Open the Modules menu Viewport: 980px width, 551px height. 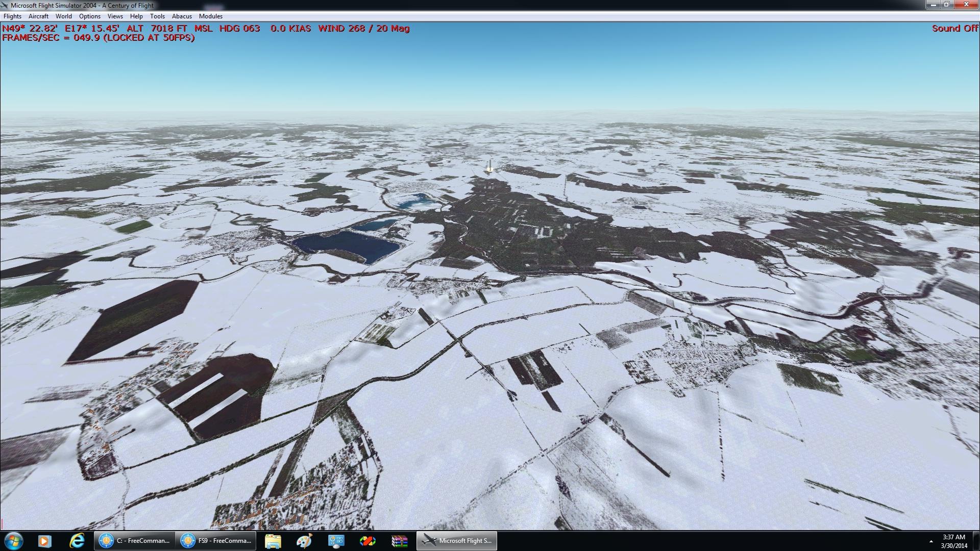211,16
